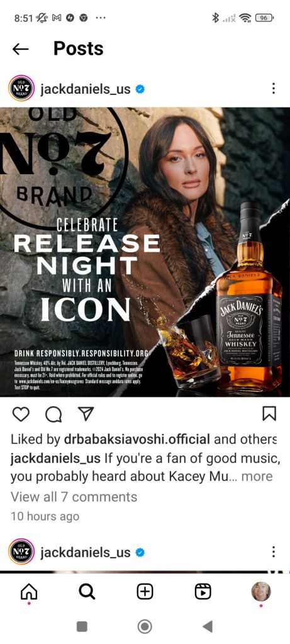This screenshot has width=290, height=644.
Task: Open Reels tab in bottom navigation
Action: tap(203, 592)
